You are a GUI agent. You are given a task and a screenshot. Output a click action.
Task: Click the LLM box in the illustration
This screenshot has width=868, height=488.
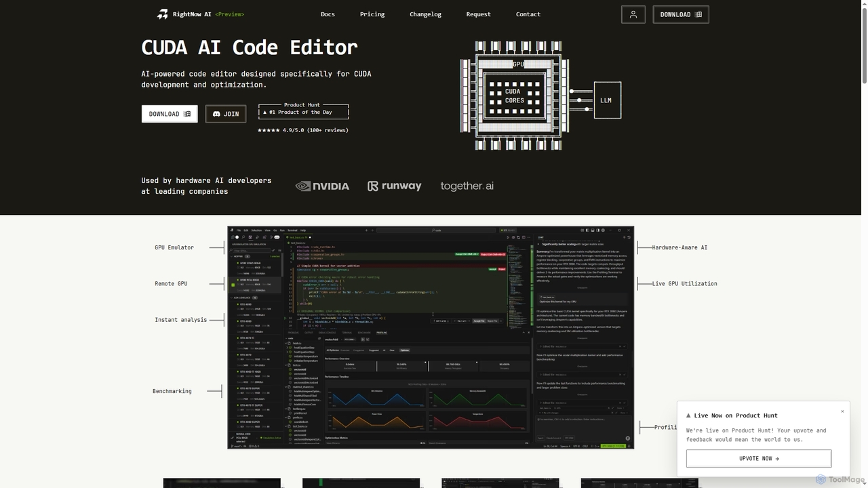coord(607,100)
